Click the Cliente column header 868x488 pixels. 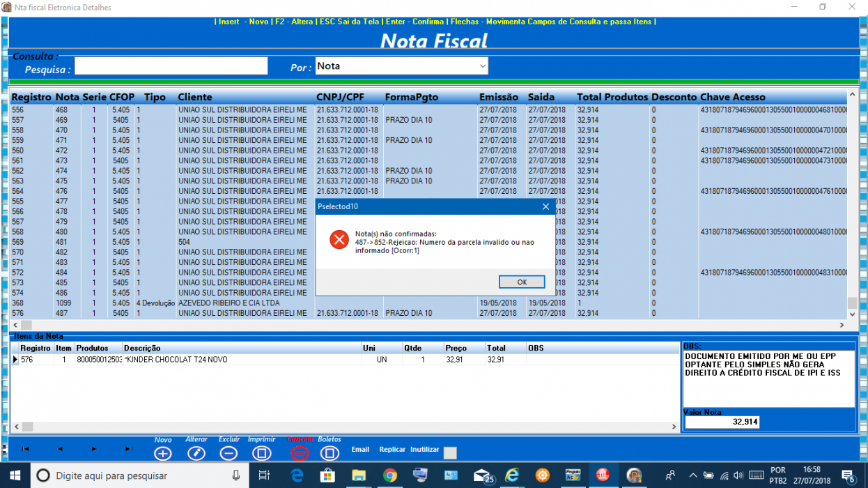(x=195, y=97)
